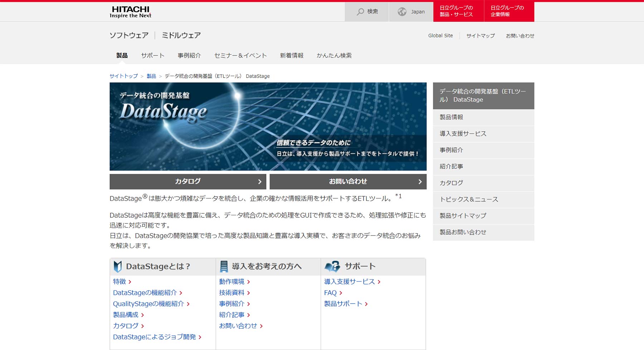Click the shield icon beside DataStageとは？
This screenshot has height=350, width=644.
coord(117,266)
